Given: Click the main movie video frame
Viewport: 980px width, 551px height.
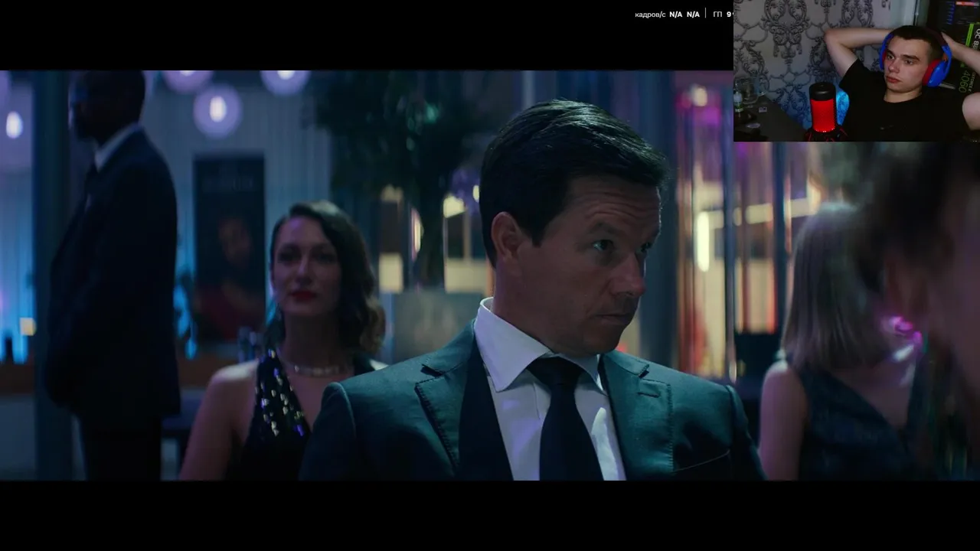Looking at the screenshot, I should pos(490,275).
